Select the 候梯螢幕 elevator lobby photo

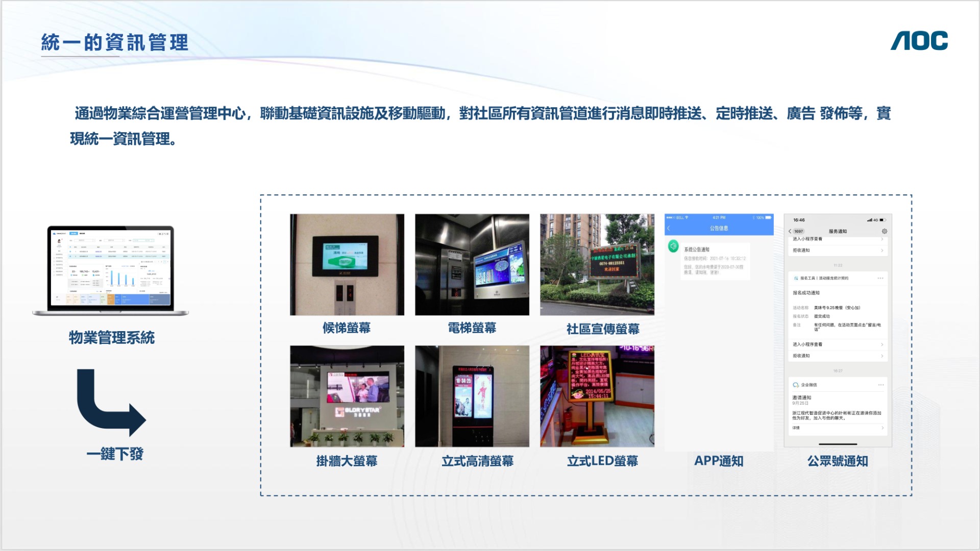click(x=347, y=264)
